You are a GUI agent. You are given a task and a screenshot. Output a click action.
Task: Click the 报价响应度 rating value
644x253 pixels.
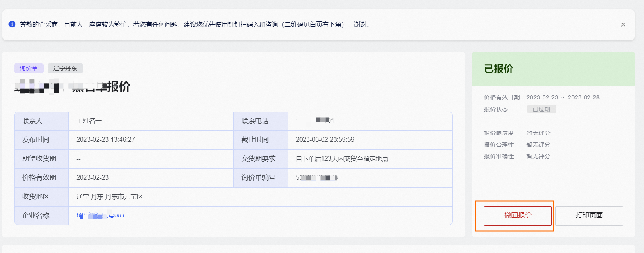[x=538, y=133]
